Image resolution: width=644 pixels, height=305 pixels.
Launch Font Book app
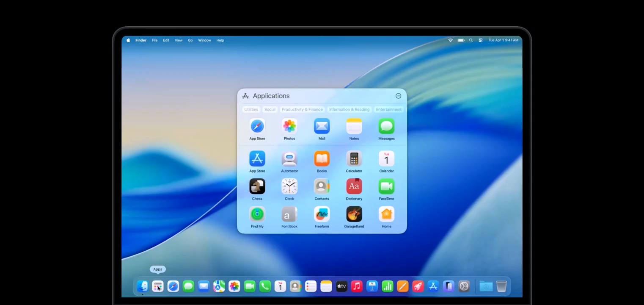click(x=289, y=214)
